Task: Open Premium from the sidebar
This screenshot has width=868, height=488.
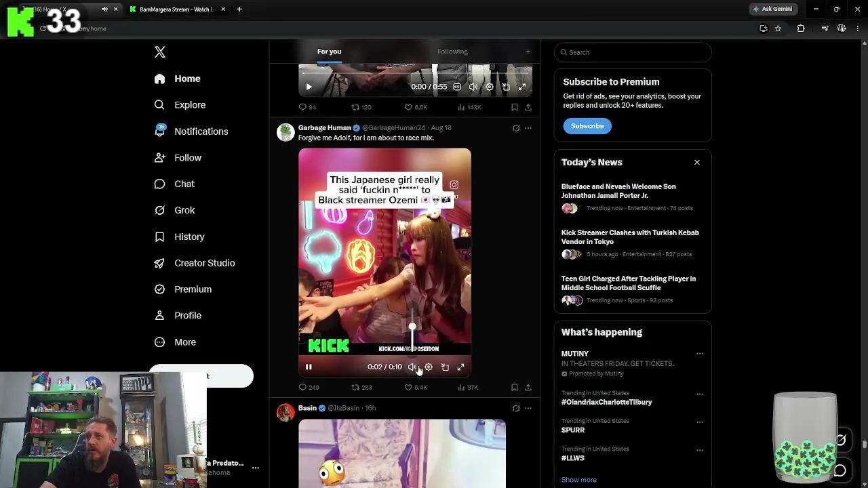Action: [x=182, y=289]
